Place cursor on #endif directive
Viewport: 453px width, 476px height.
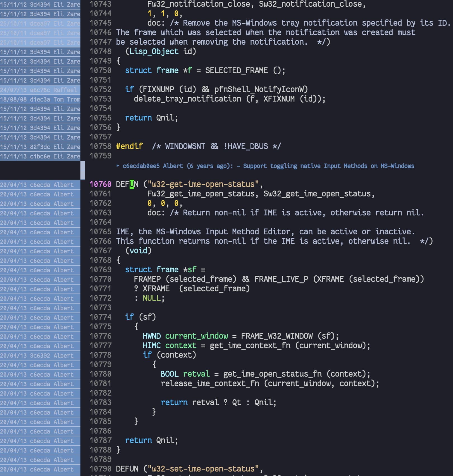[x=129, y=146]
